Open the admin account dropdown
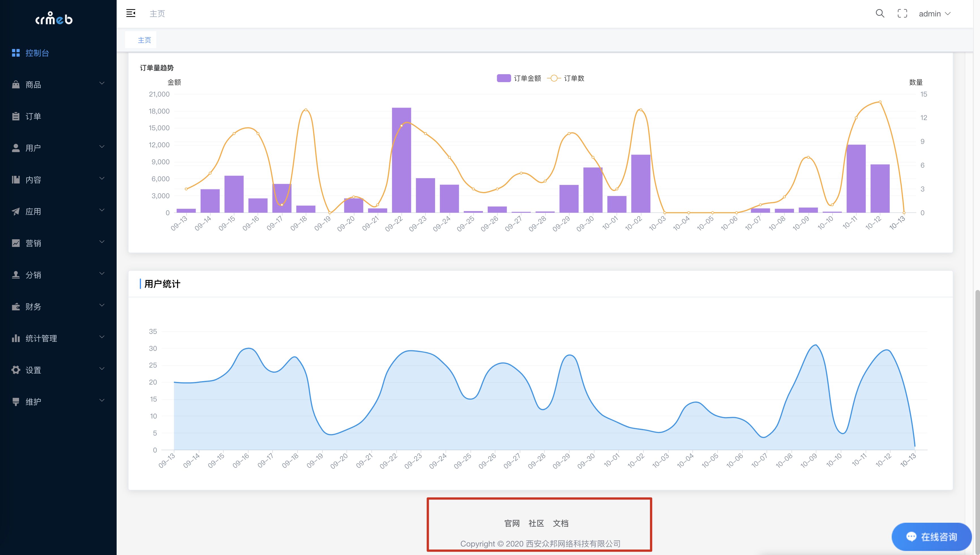This screenshot has width=980, height=555. (x=935, y=14)
